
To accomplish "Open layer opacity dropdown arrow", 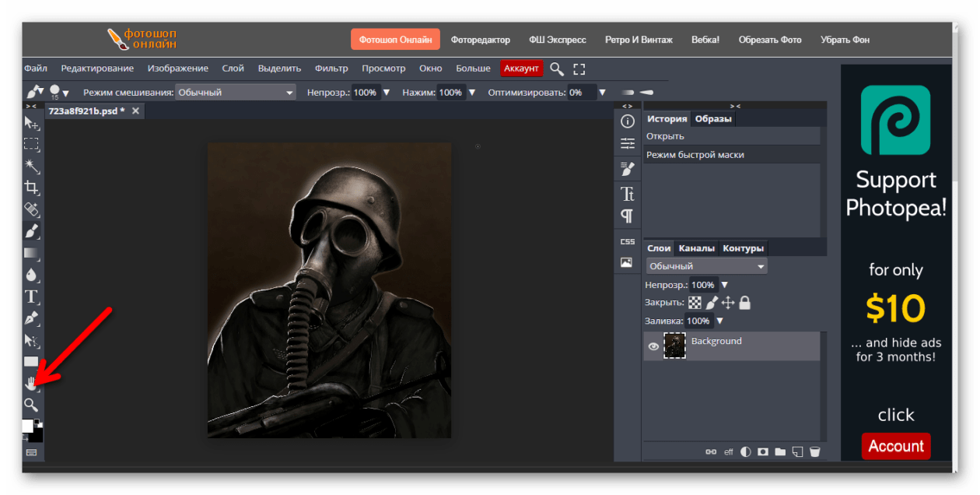I will coord(725,285).
